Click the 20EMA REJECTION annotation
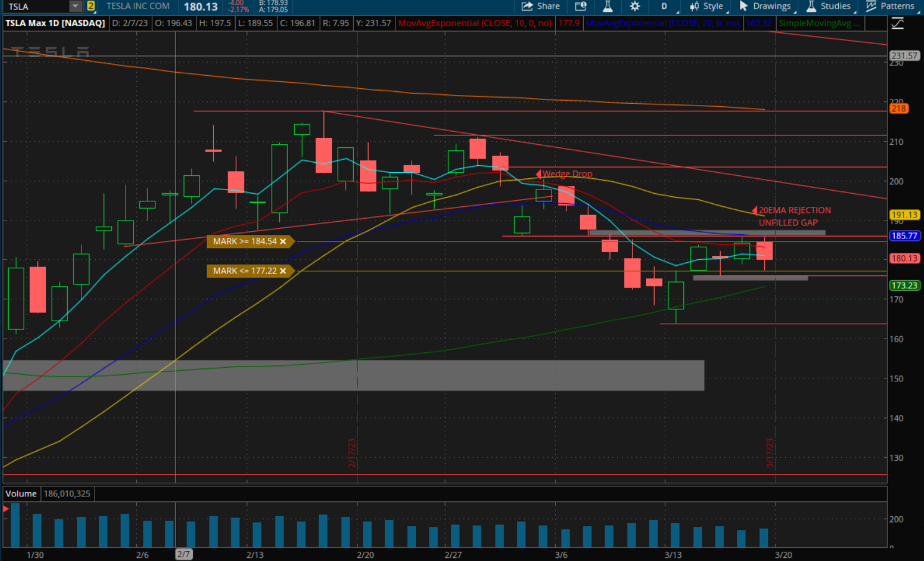 (795, 211)
